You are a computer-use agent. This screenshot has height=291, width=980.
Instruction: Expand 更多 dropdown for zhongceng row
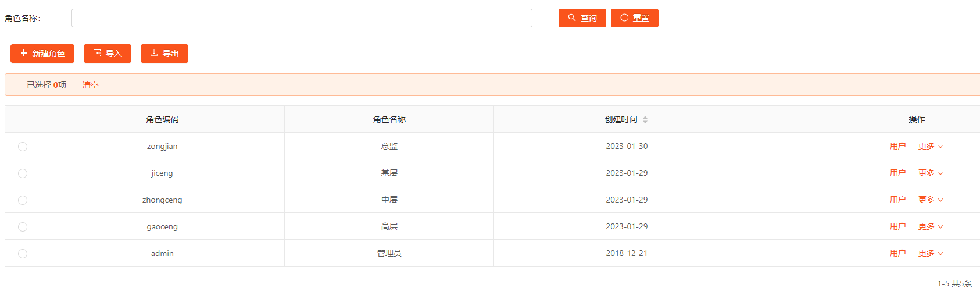click(x=930, y=200)
